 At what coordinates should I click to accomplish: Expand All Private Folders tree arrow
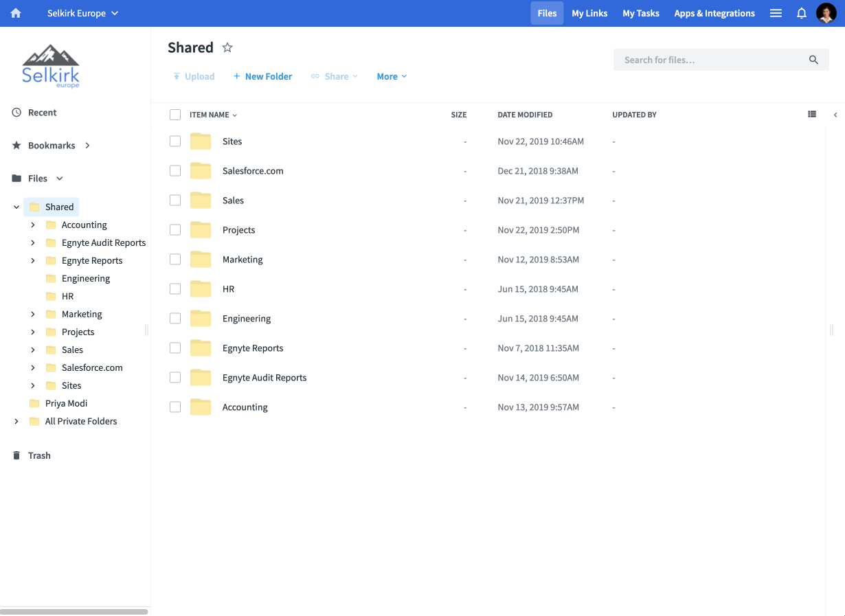coord(16,421)
